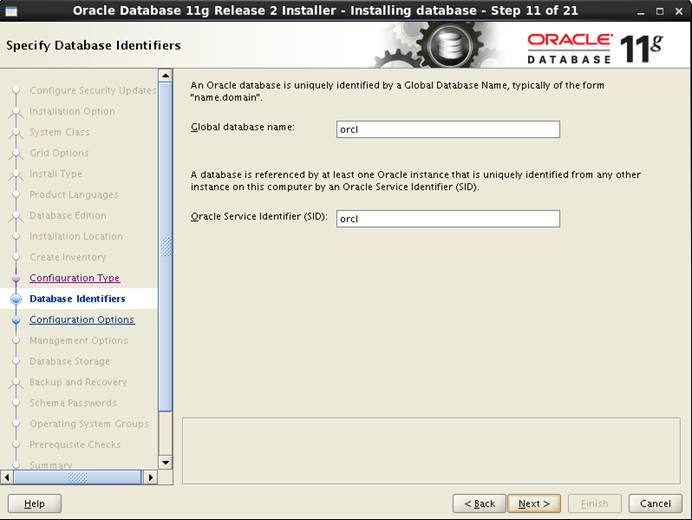Image resolution: width=692 pixels, height=520 pixels.
Task: Click the Installation Location step
Action: (76, 236)
